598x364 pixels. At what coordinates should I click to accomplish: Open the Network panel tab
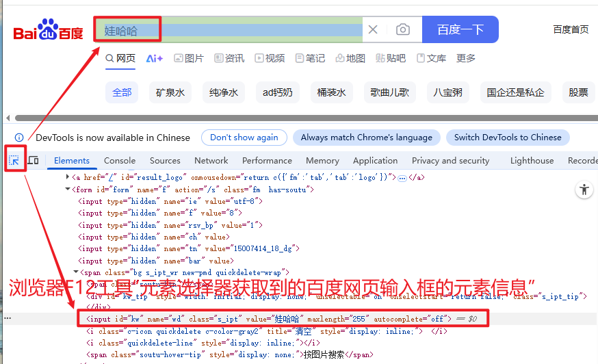[211, 161]
